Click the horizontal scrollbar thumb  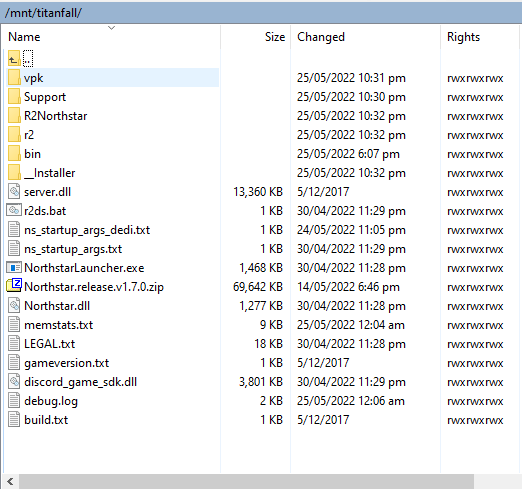tap(246, 481)
